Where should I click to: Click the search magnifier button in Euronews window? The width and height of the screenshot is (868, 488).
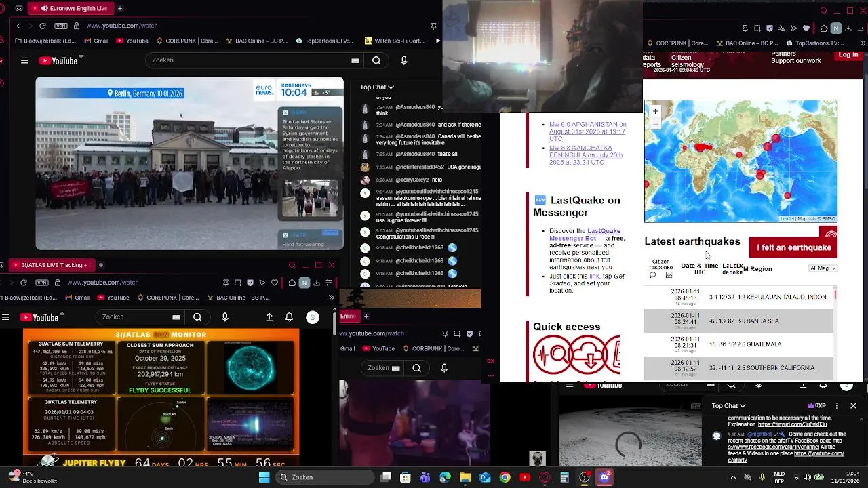[x=376, y=60]
